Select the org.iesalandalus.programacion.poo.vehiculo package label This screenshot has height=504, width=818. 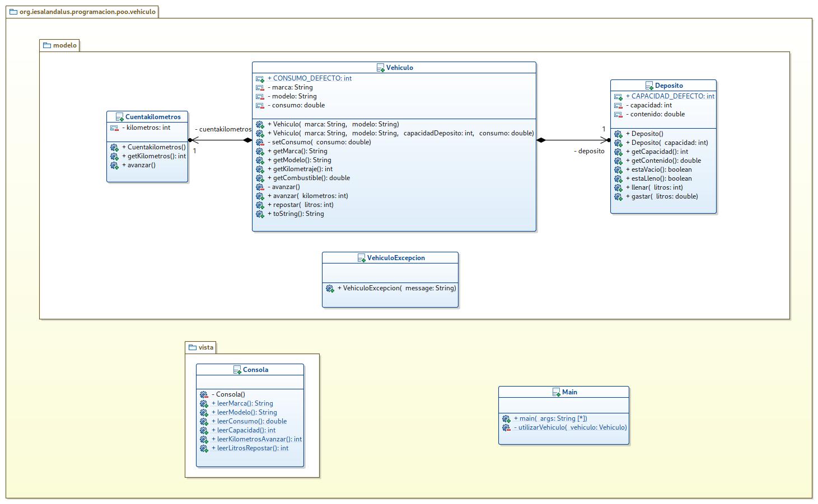[x=87, y=12]
